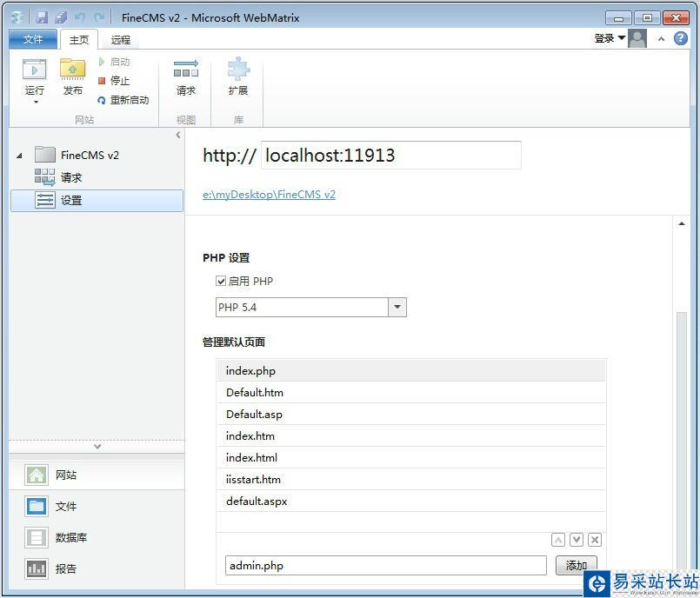Expand the workspace selector chevron

click(97, 446)
